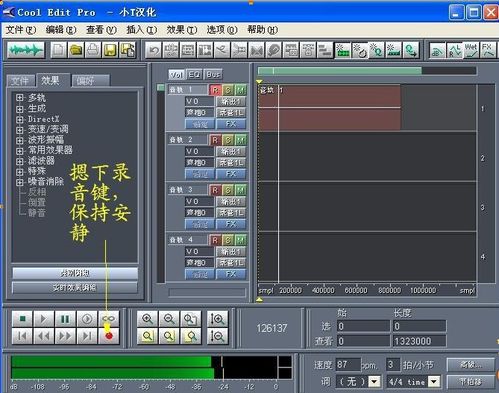499x393 pixels.
Task: Expand the 变速/变调 tree node
Action: [x=20, y=129]
